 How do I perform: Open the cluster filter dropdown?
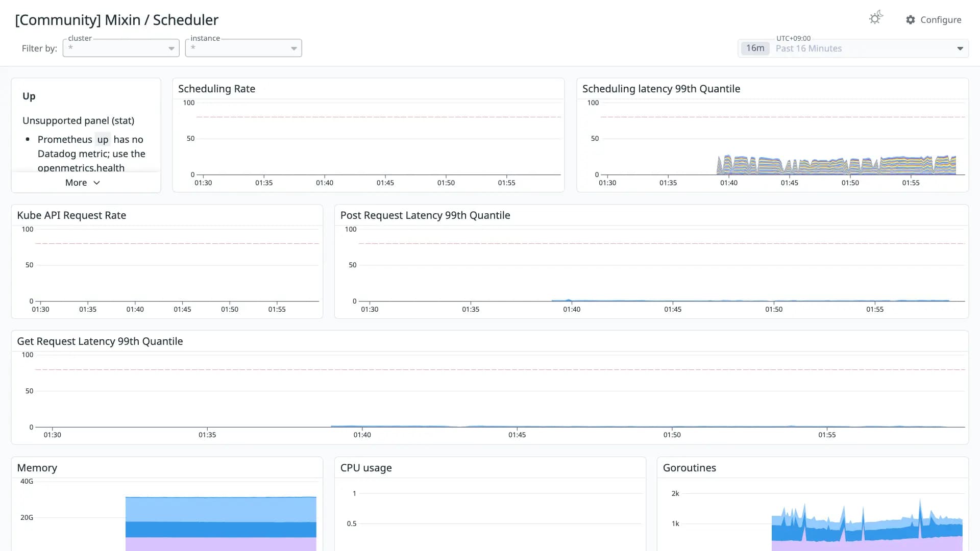[x=121, y=48]
